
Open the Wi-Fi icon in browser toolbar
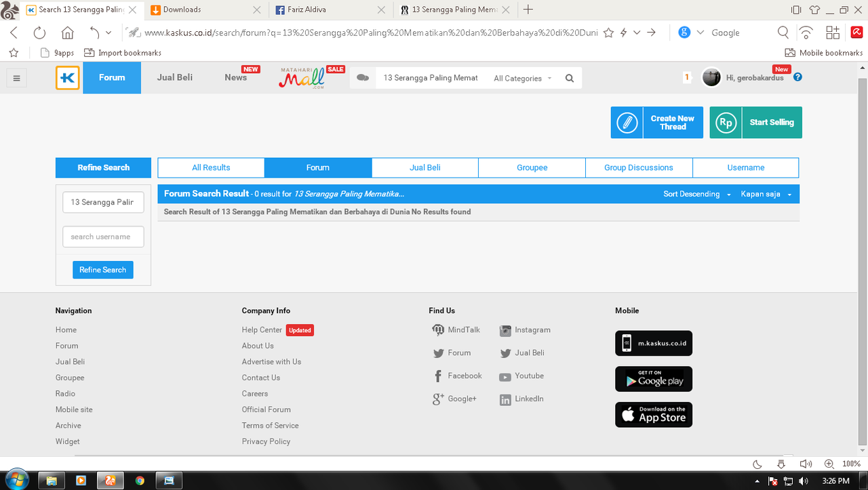[806, 33]
